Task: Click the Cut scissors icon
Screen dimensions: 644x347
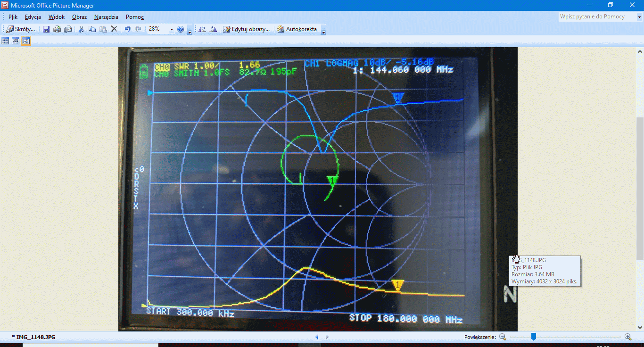Action: 81,29
